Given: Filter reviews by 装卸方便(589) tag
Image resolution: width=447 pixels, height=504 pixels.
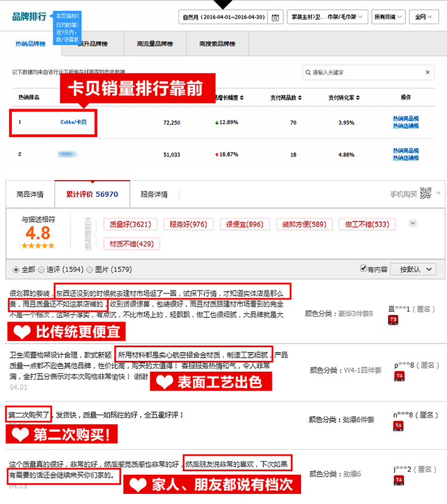Looking at the screenshot, I should pyautogui.click(x=304, y=224).
